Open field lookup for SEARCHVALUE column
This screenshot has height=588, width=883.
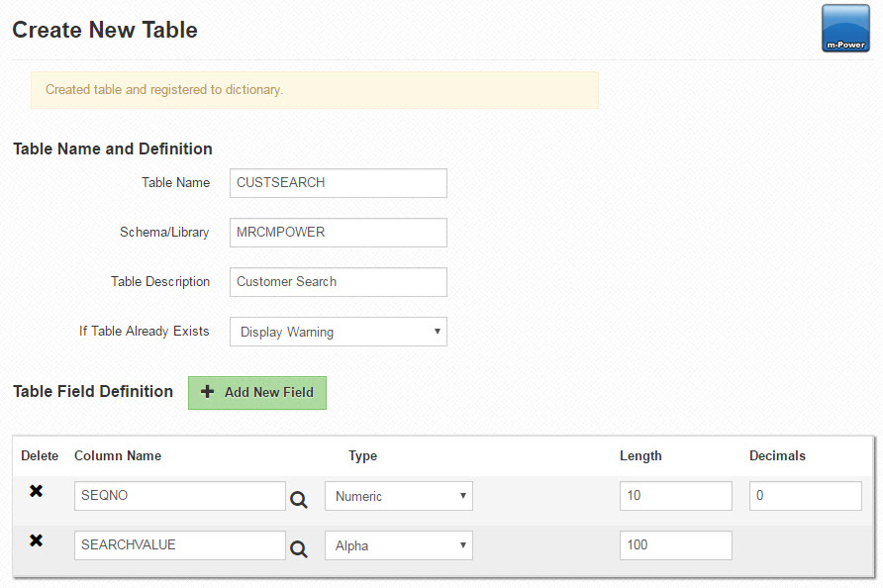click(x=298, y=548)
